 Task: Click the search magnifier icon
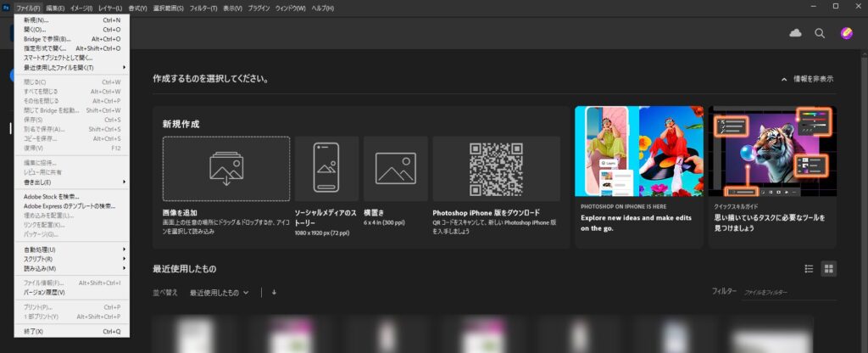coord(820,33)
